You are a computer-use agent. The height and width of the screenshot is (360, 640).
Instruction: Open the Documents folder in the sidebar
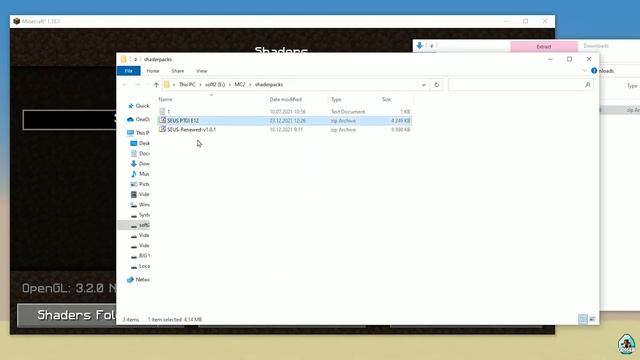pyautogui.click(x=140, y=153)
